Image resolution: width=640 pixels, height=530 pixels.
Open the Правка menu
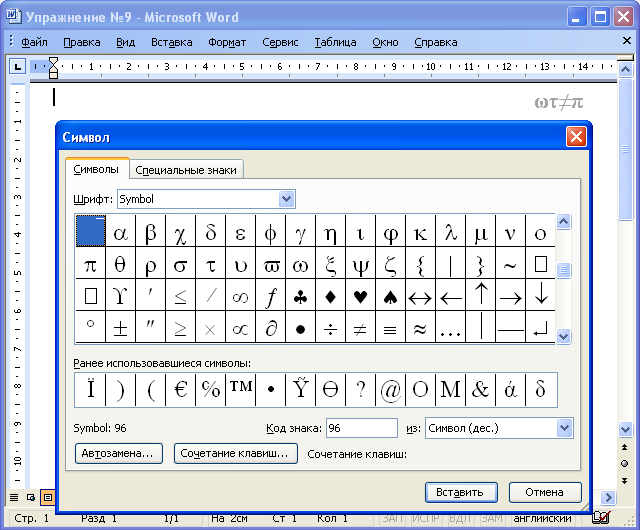(82, 42)
